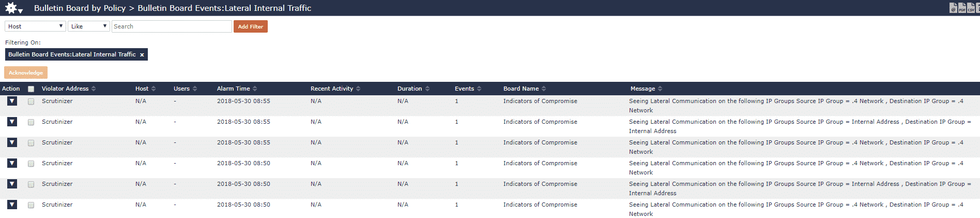Sort by Events column arrows
The width and height of the screenshot is (980, 218).
(479, 89)
